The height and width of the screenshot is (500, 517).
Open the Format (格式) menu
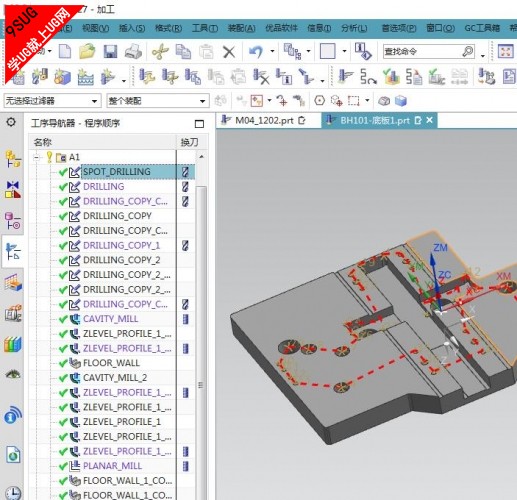click(169, 28)
